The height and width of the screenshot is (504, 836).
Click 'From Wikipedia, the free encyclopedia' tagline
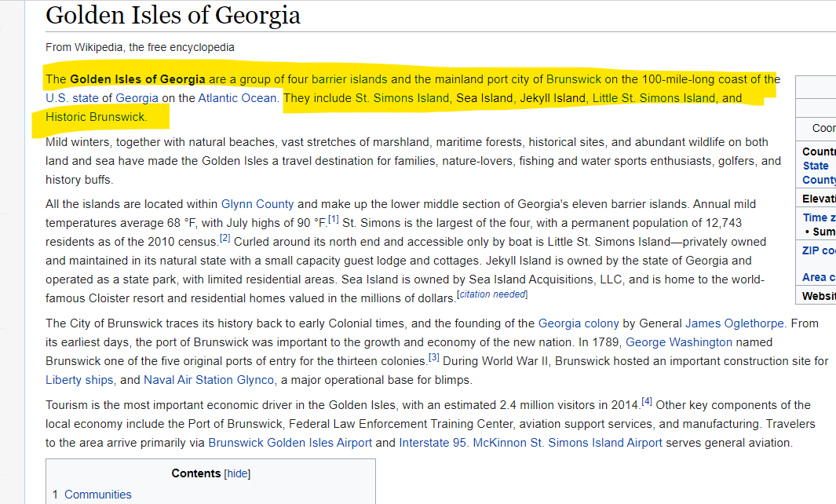point(140,47)
